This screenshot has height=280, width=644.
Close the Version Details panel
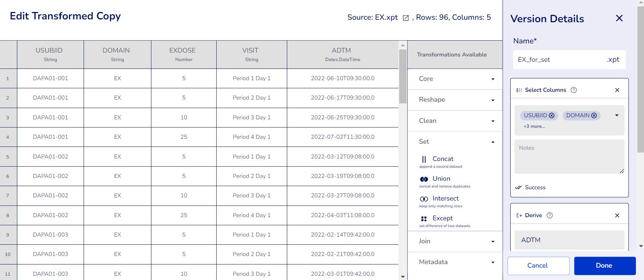tap(619, 18)
